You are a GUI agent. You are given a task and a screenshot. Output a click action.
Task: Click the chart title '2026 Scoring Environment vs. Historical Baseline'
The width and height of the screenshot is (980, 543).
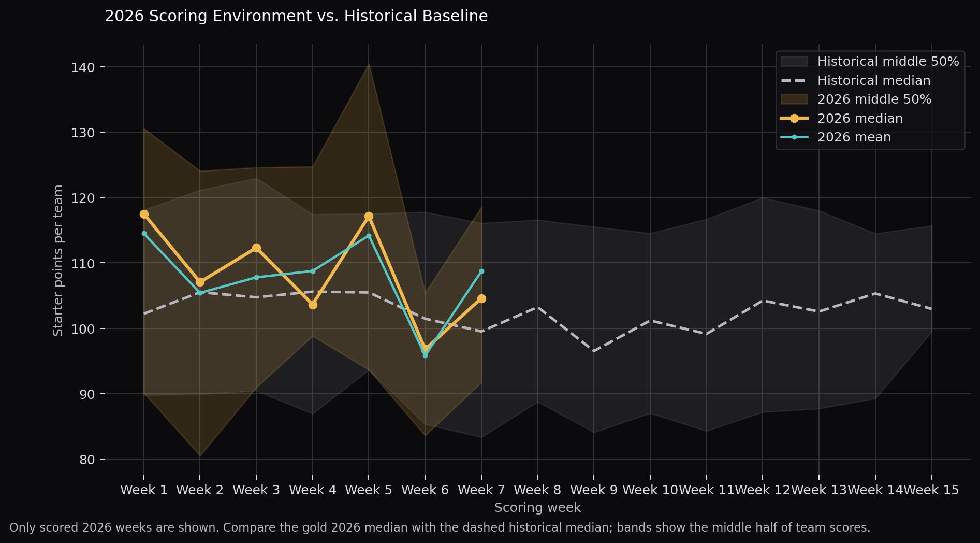pos(296,16)
